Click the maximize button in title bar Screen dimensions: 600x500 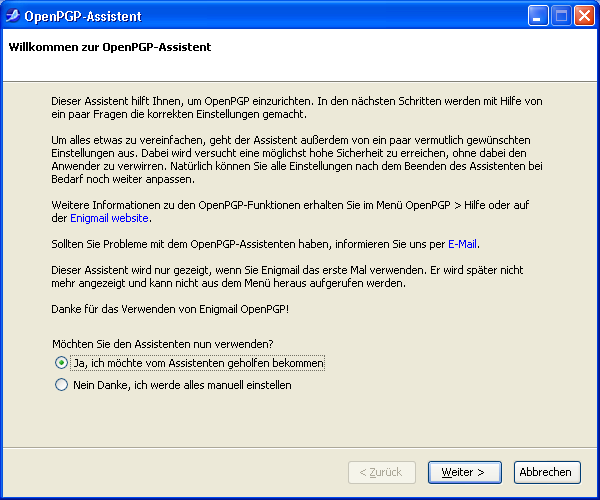561,16
